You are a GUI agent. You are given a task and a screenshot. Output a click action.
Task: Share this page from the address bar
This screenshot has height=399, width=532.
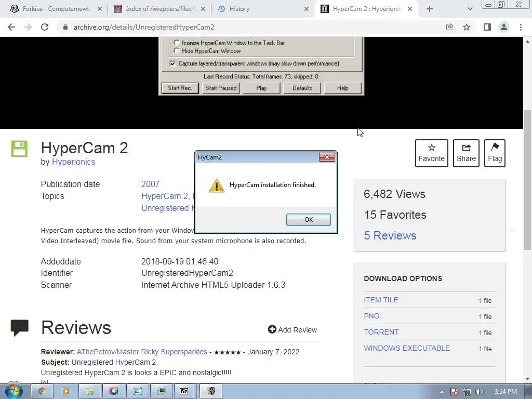[450, 27]
